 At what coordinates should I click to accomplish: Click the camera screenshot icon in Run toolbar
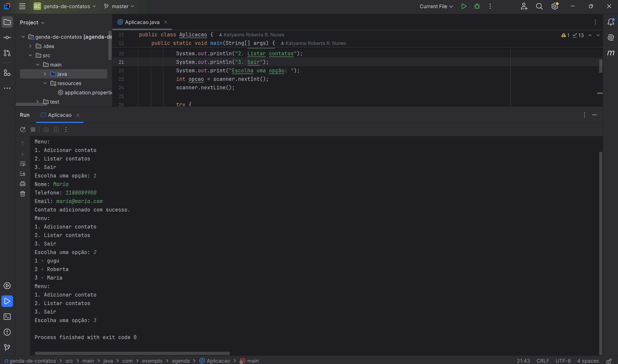point(46,130)
